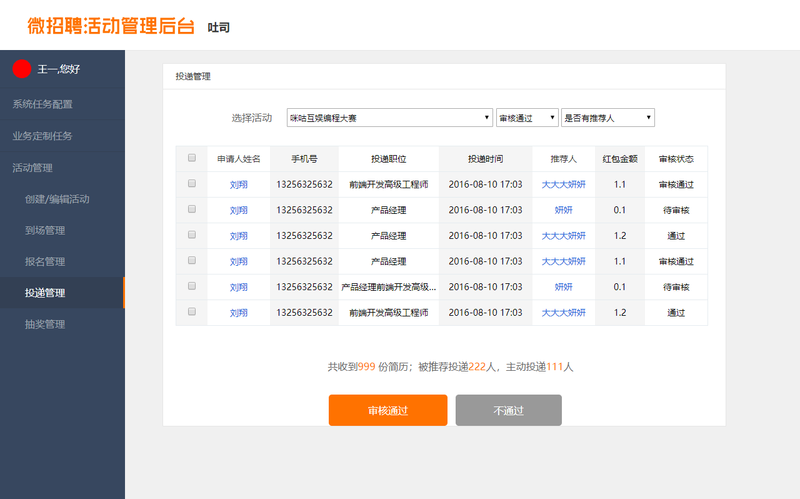800x499 pixels.
Task: Open 刘翔 link in 产品经理 1.2 row
Action: (239, 236)
